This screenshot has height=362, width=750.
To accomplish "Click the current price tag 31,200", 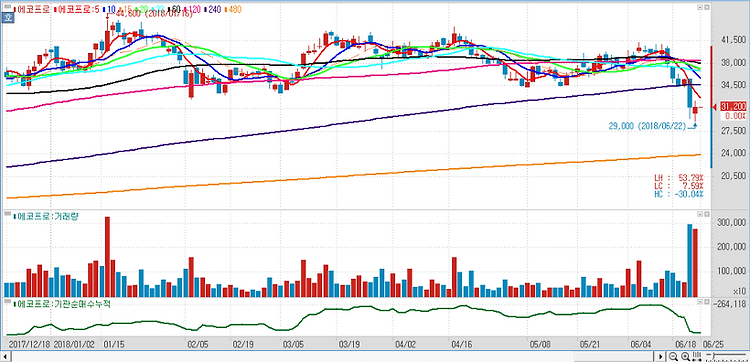I will tap(732, 107).
